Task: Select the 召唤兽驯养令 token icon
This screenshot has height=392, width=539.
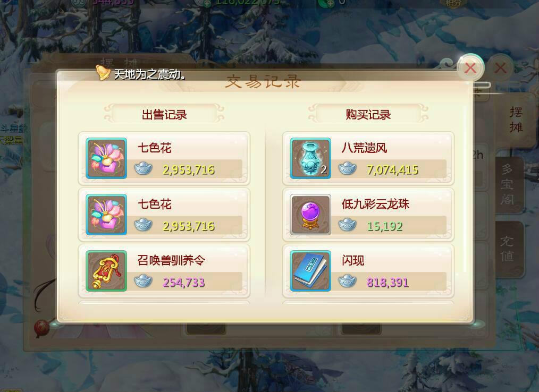Action: pyautogui.click(x=106, y=271)
